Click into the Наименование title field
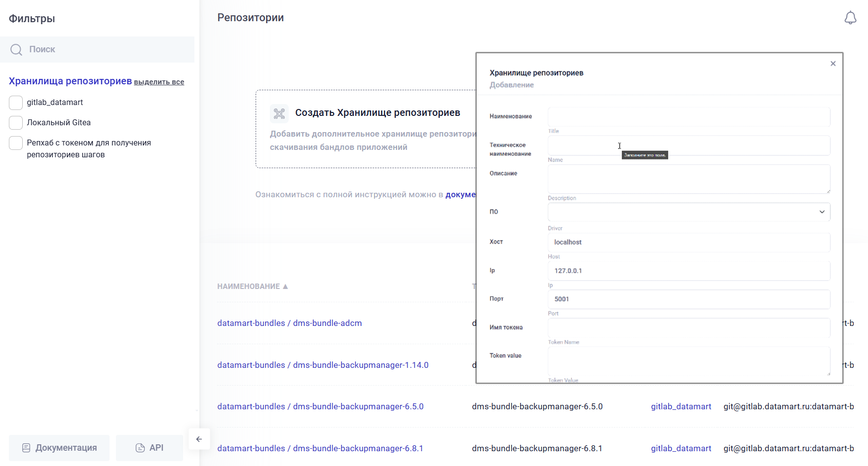 pyautogui.click(x=688, y=117)
